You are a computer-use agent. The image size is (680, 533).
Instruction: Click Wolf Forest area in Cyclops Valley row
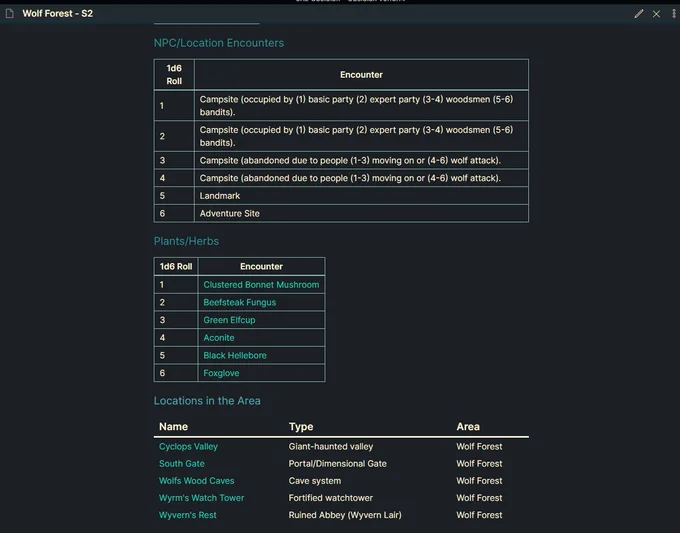[479, 446]
